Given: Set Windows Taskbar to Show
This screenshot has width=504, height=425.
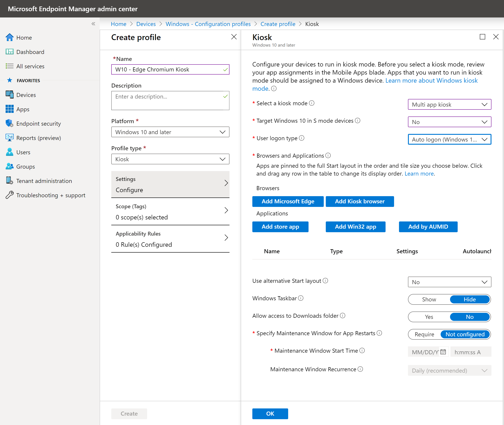Looking at the screenshot, I should [x=429, y=299].
